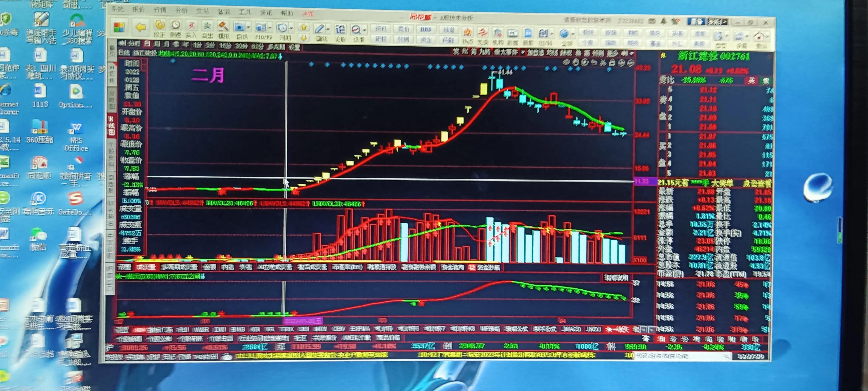Click the 周期 period clock icon
868x391 pixels.
[282, 28]
